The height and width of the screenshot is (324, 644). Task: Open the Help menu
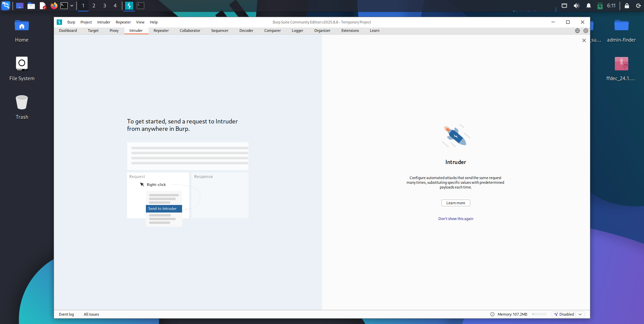click(x=154, y=22)
